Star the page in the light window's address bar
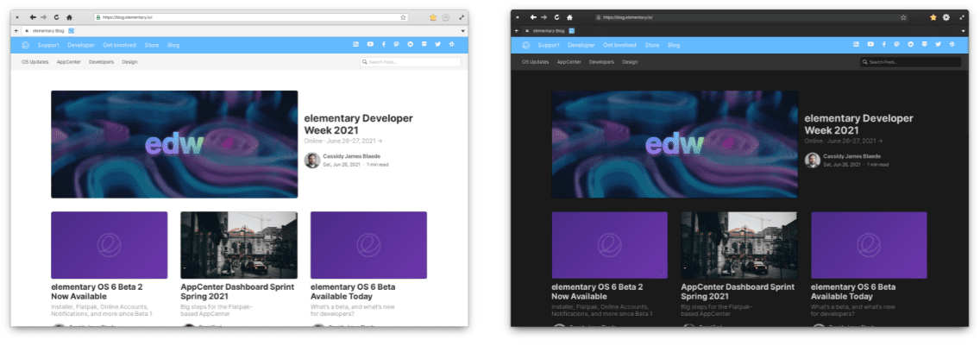The width and height of the screenshot is (980, 346). [x=403, y=17]
